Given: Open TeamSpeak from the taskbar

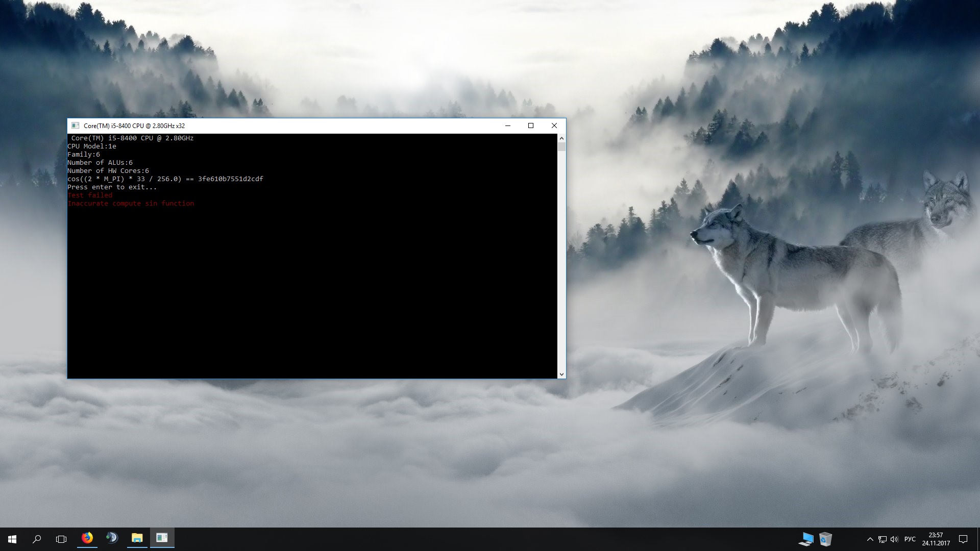Looking at the screenshot, I should [x=112, y=538].
